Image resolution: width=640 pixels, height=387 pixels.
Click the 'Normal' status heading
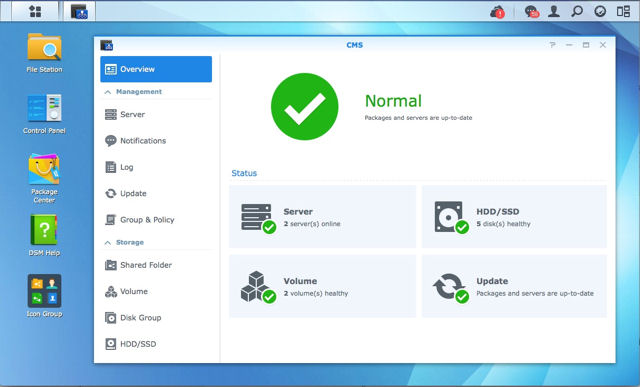click(393, 101)
